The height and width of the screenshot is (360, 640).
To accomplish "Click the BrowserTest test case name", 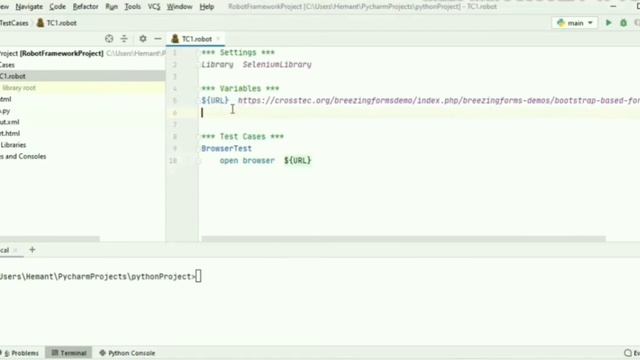I will (227, 149).
